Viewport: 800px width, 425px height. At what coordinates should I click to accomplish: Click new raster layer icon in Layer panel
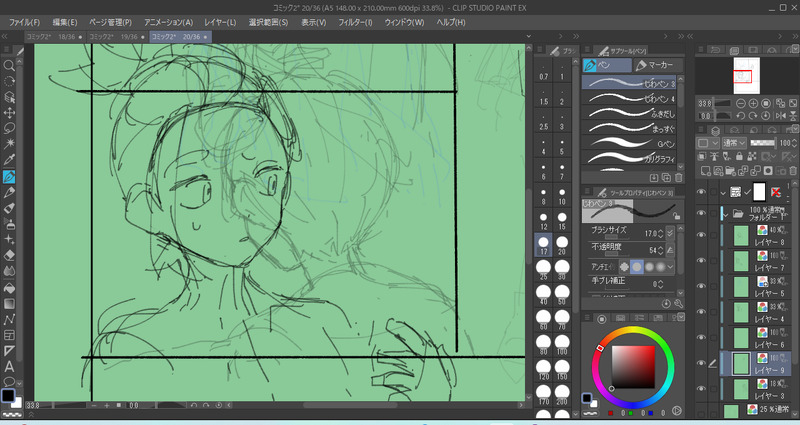click(706, 170)
